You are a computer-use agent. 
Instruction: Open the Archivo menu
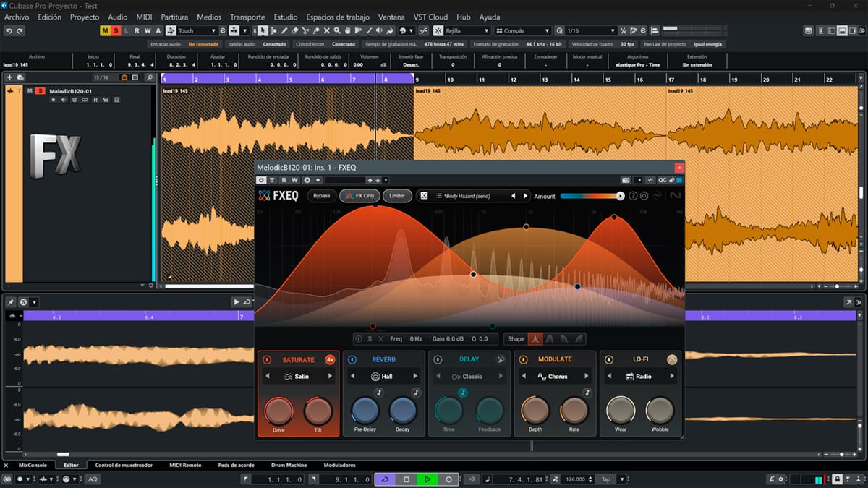[x=17, y=17]
